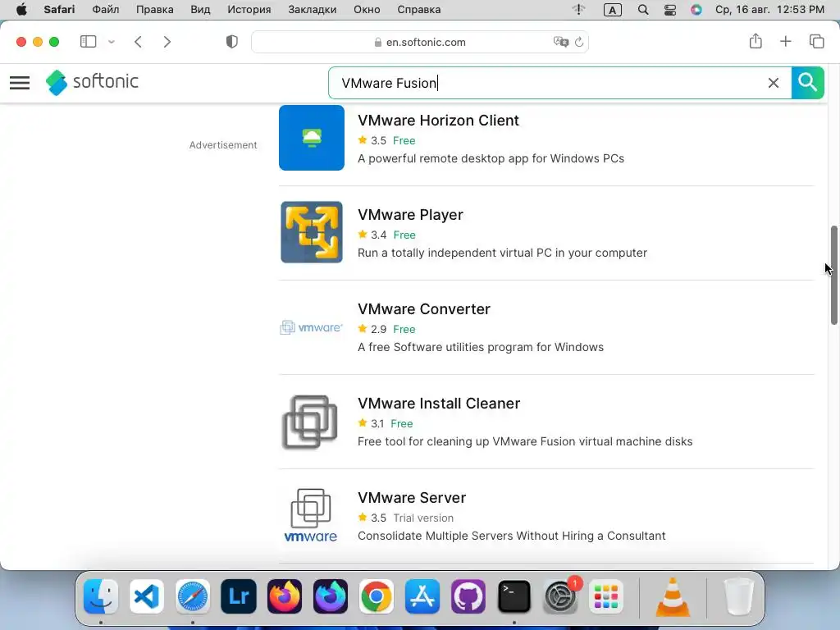Viewport: 840px width, 630px height.
Task: Open the App Store from the Dock
Action: point(422,596)
